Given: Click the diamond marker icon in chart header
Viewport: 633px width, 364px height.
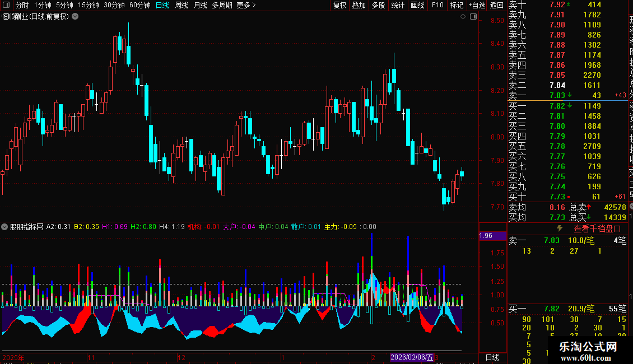Looking at the screenshot, I should [463, 17].
